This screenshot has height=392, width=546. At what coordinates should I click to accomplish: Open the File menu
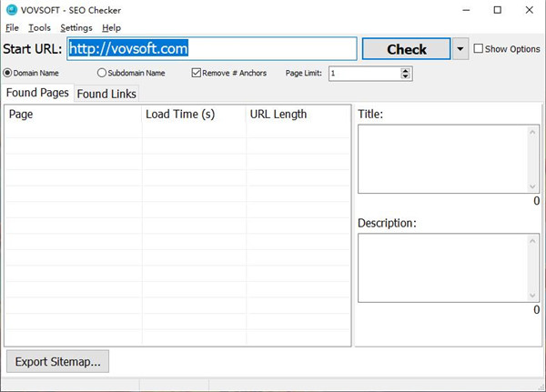tap(12, 28)
